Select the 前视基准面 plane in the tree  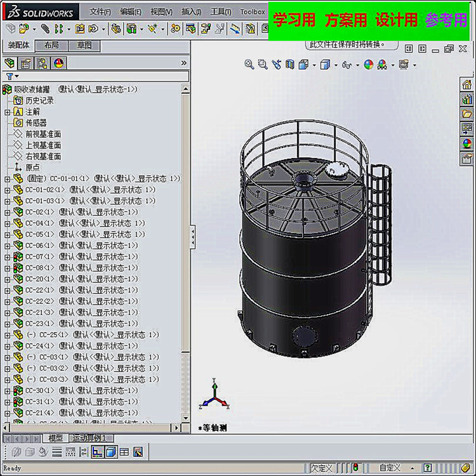pos(43,134)
